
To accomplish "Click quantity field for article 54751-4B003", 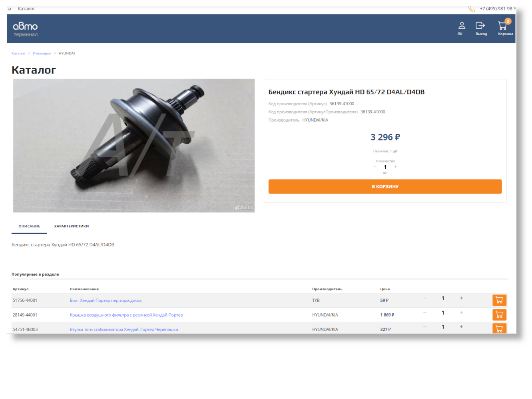I will (x=443, y=327).
